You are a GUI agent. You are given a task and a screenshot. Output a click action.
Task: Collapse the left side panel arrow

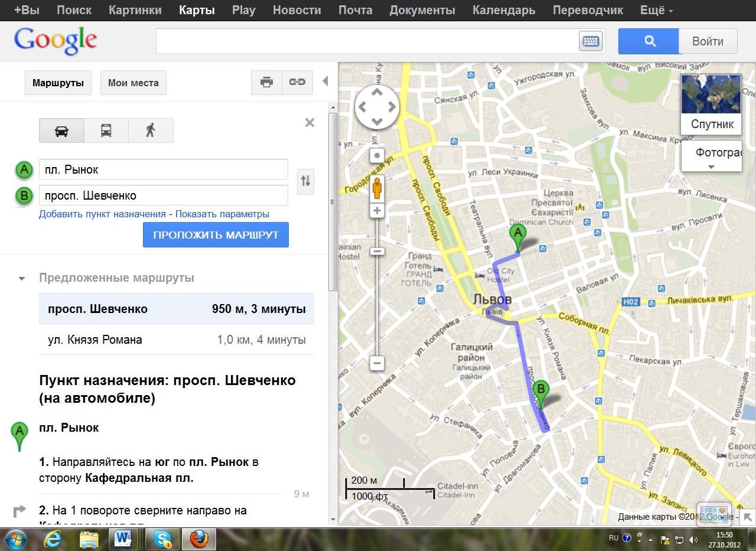click(325, 81)
